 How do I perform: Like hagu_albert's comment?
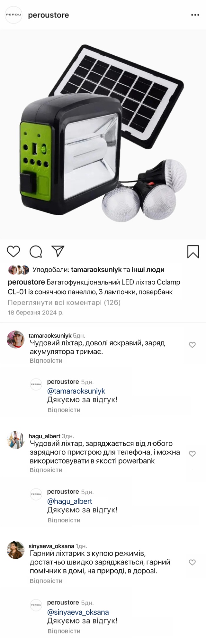[192, 454]
